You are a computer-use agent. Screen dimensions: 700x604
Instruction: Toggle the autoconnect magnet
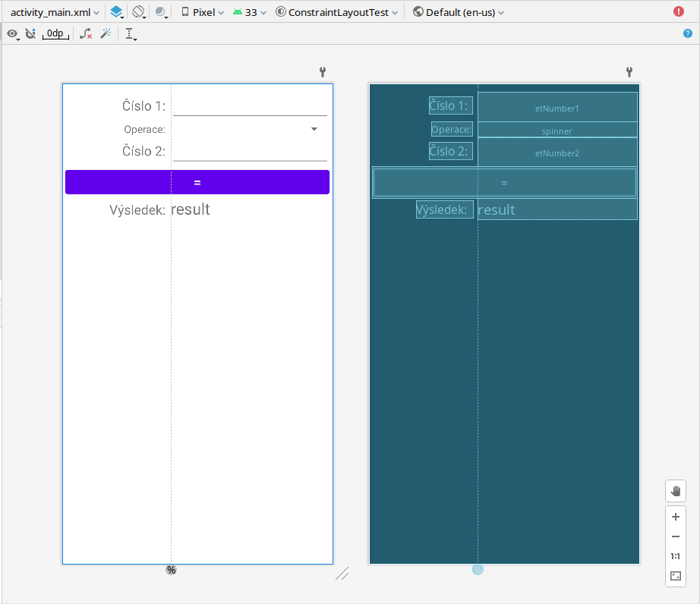30,33
